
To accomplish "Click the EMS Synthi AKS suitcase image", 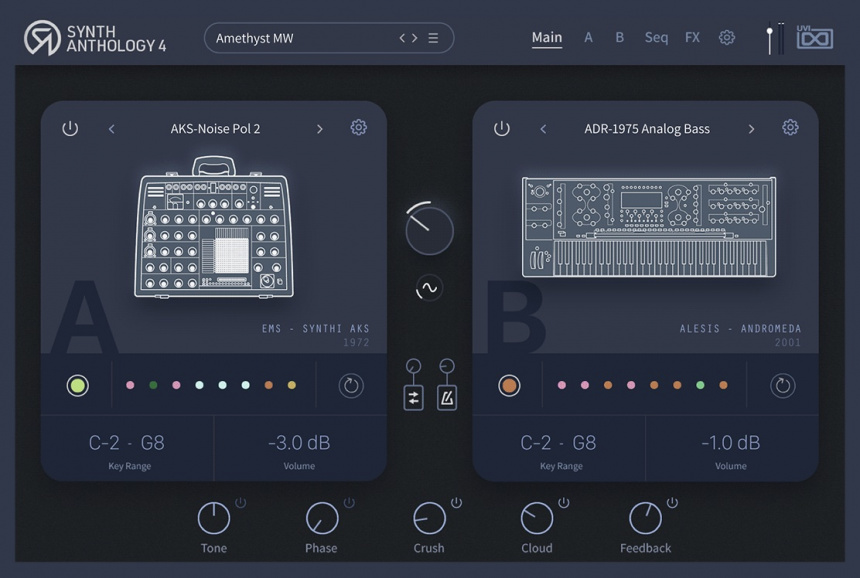I will pos(214,228).
